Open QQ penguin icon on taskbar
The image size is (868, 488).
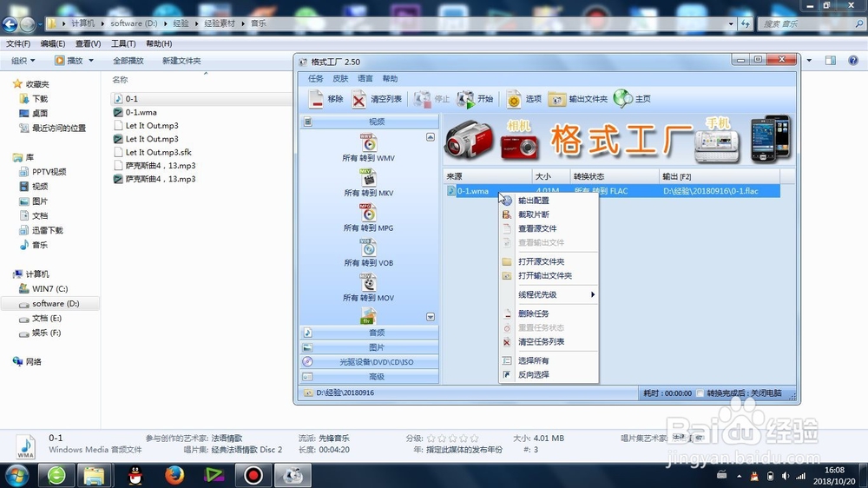(x=135, y=475)
